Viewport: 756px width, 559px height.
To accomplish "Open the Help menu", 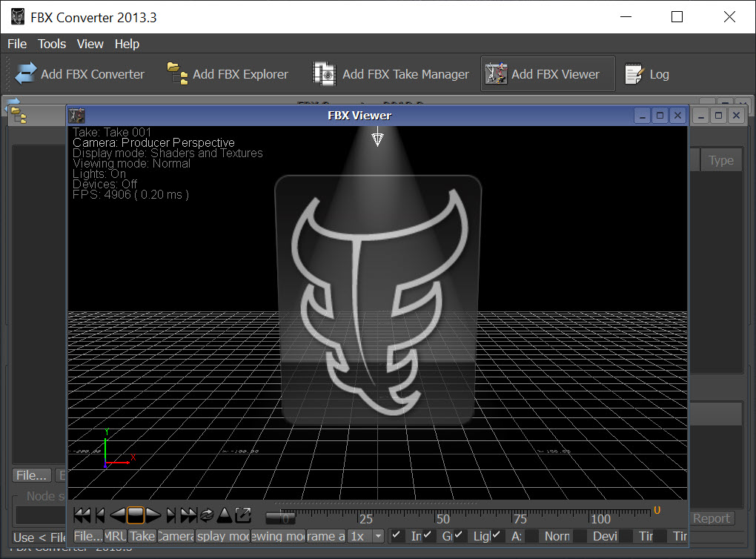I will coord(127,44).
